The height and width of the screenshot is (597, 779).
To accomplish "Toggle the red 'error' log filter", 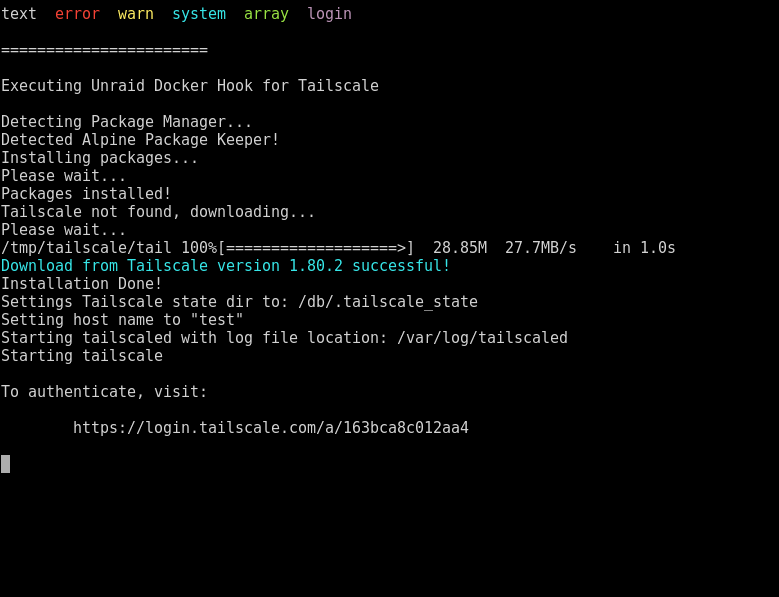I will click(x=77, y=14).
